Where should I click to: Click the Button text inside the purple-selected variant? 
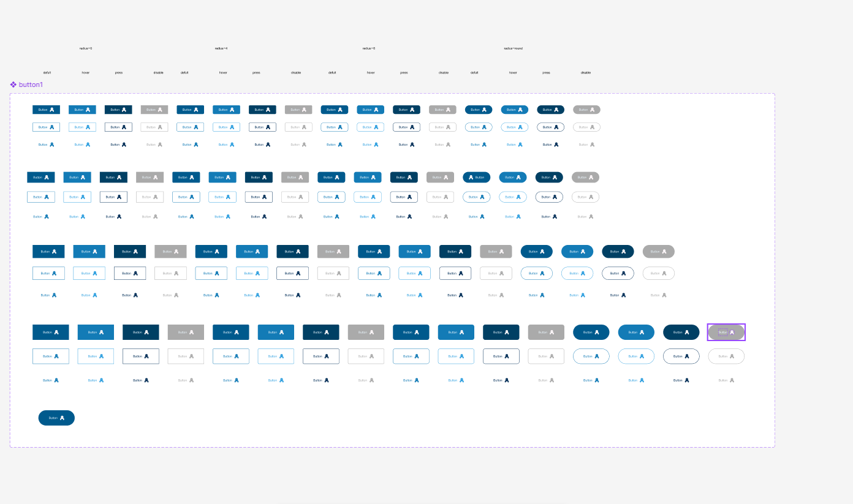[722, 333]
